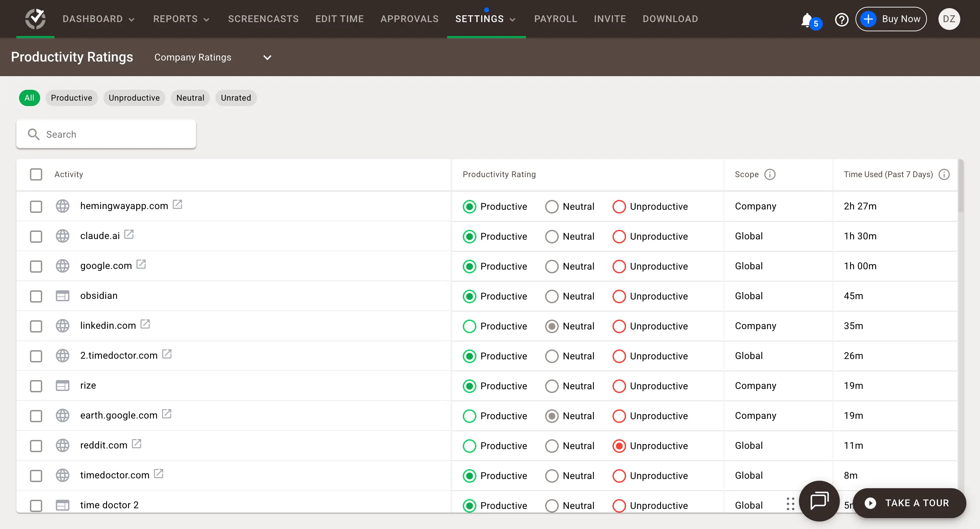Navigate to Payroll
The image size is (980, 529).
click(555, 19)
